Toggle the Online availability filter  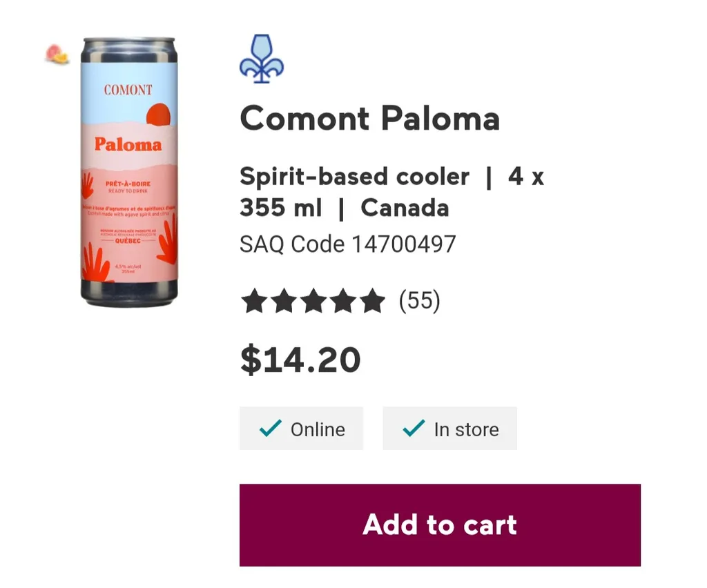click(x=301, y=428)
